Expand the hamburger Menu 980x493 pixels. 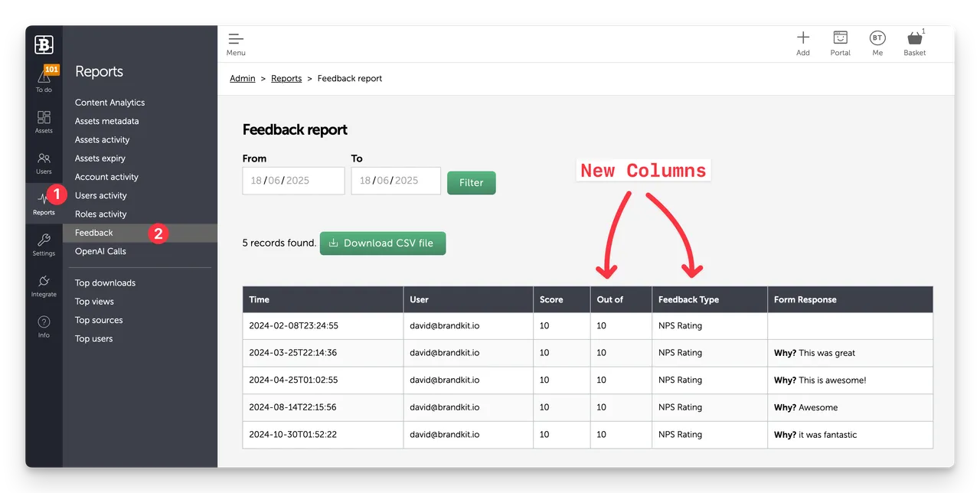tap(236, 44)
